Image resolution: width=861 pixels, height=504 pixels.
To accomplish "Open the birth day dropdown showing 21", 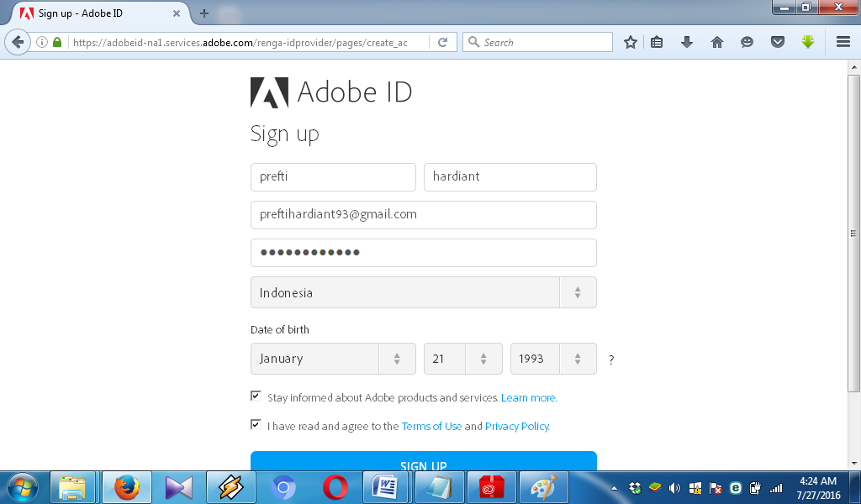I will point(463,359).
